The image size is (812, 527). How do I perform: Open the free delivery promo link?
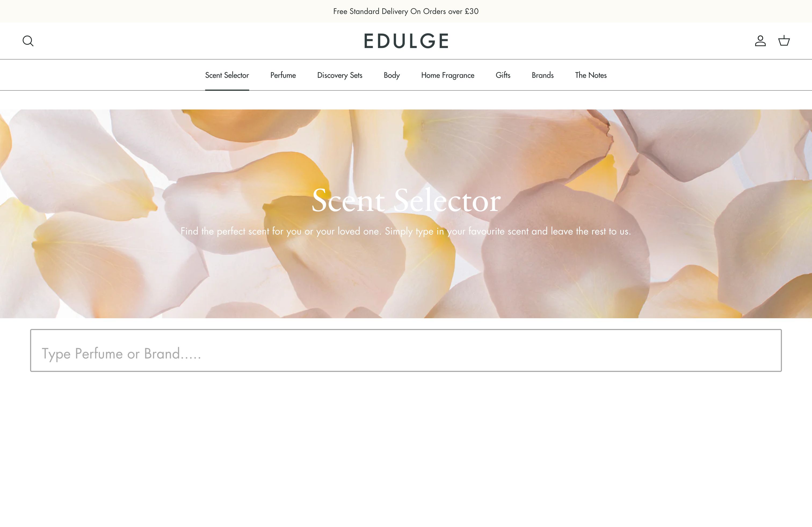[x=406, y=11]
